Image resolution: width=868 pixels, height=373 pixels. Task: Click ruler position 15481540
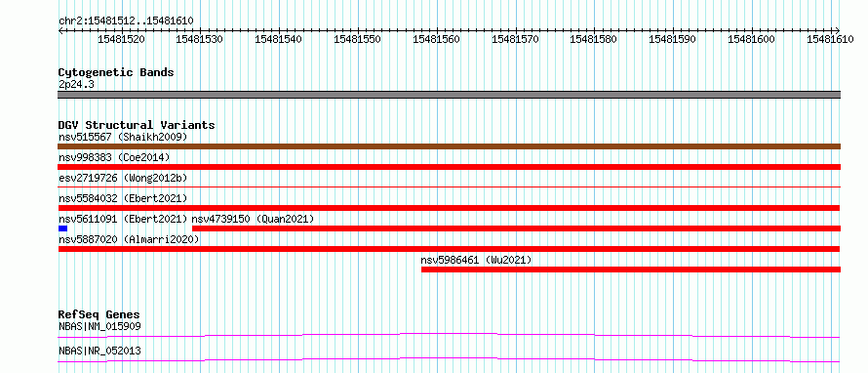tap(279, 39)
